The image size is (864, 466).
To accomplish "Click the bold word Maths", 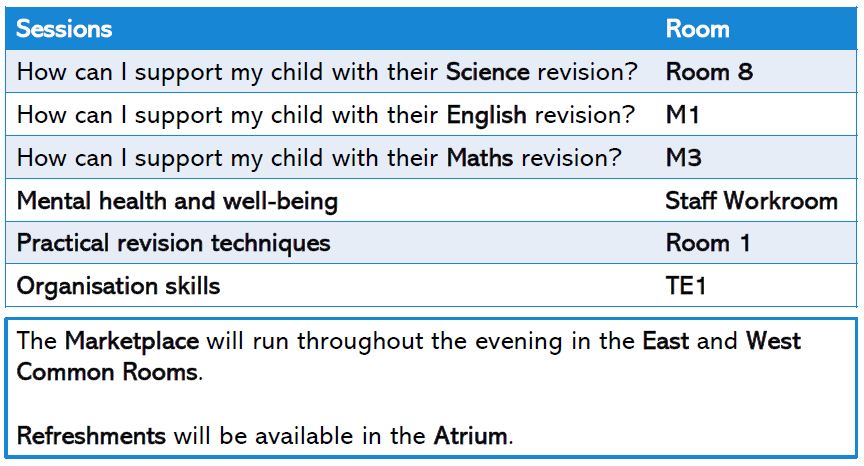I will pos(479,158).
